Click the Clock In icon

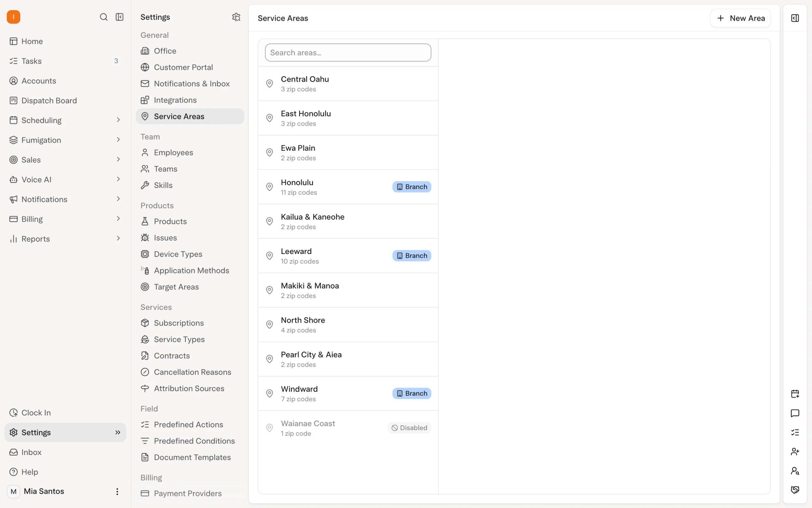pos(13,412)
